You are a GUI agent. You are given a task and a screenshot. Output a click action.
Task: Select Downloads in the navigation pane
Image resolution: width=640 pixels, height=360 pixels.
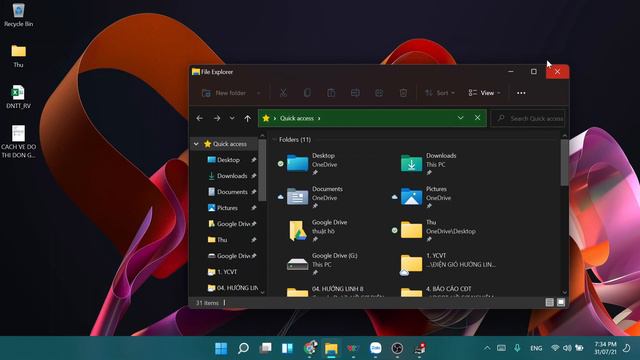(232, 176)
